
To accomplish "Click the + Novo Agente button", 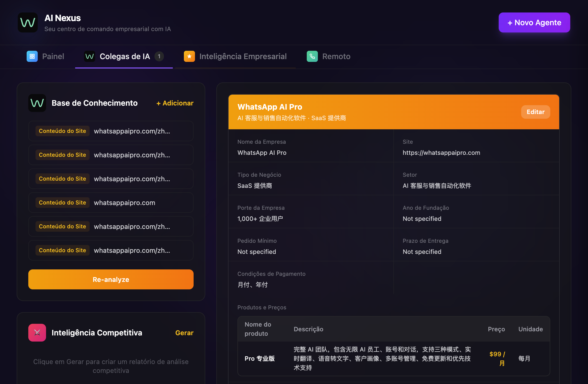I will click(x=534, y=22).
